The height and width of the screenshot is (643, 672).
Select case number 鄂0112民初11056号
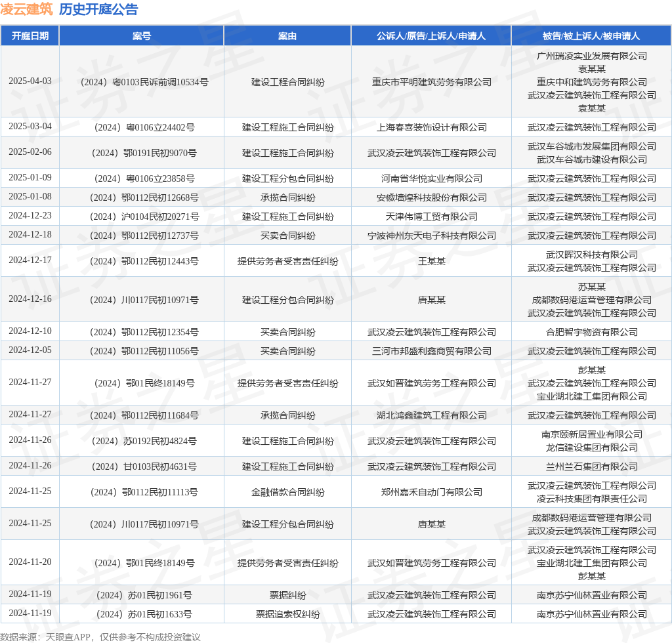[x=144, y=351]
